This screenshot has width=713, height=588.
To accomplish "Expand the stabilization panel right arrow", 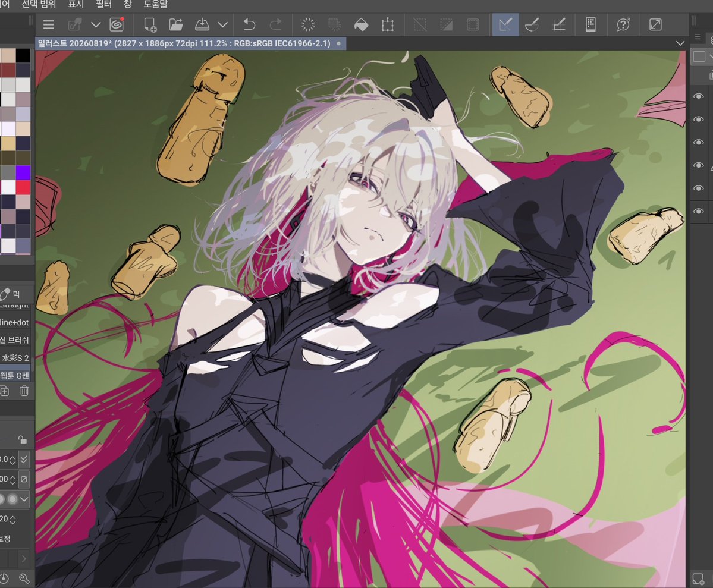I will pos(24,558).
